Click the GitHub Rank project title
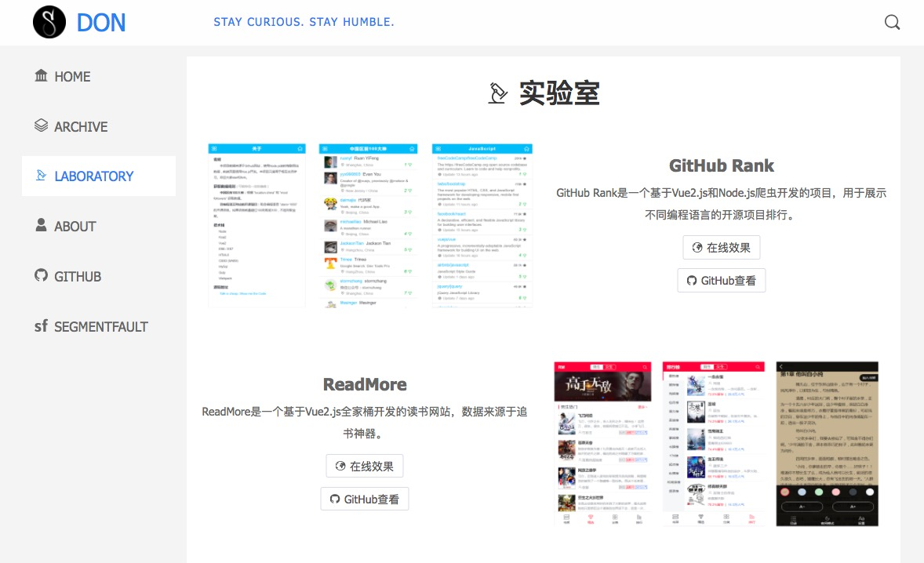The image size is (924, 563). tap(722, 165)
